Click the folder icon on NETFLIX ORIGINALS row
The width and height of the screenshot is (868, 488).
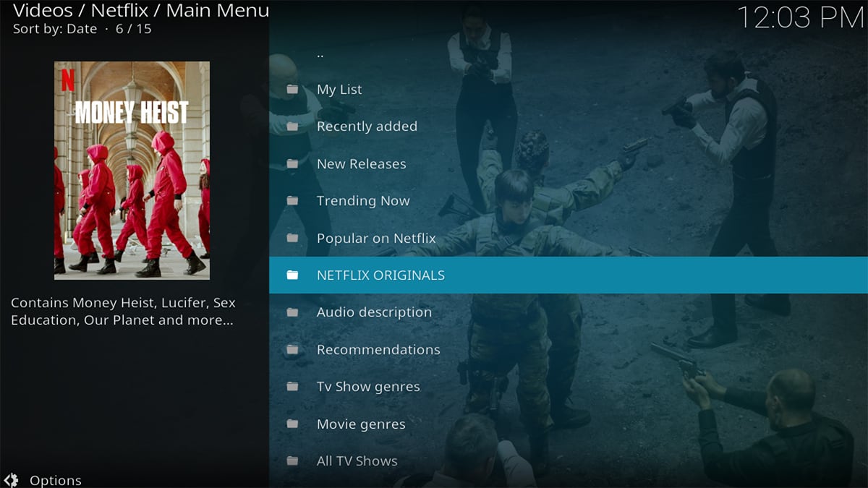pos(292,275)
